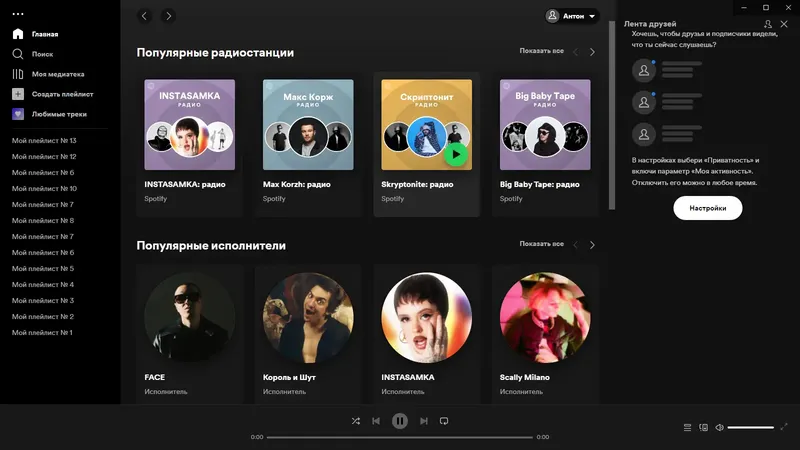Click Max Korzh: радио title text
800x450 pixels.
pyautogui.click(x=296, y=185)
